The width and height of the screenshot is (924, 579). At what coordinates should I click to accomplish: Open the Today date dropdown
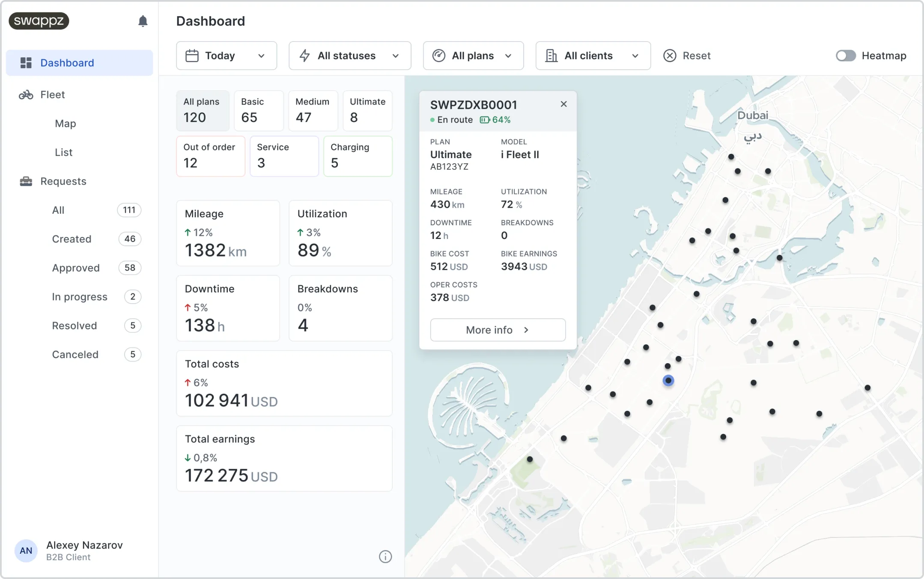pos(226,56)
